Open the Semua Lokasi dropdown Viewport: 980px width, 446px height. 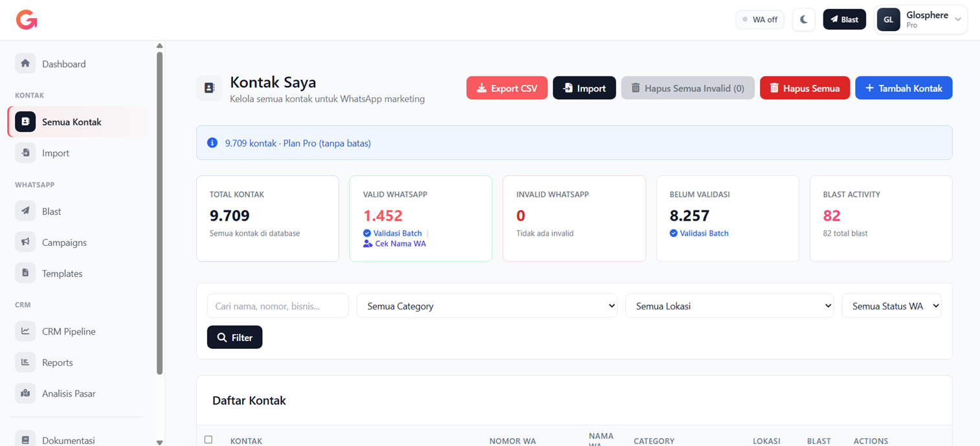[x=729, y=306]
